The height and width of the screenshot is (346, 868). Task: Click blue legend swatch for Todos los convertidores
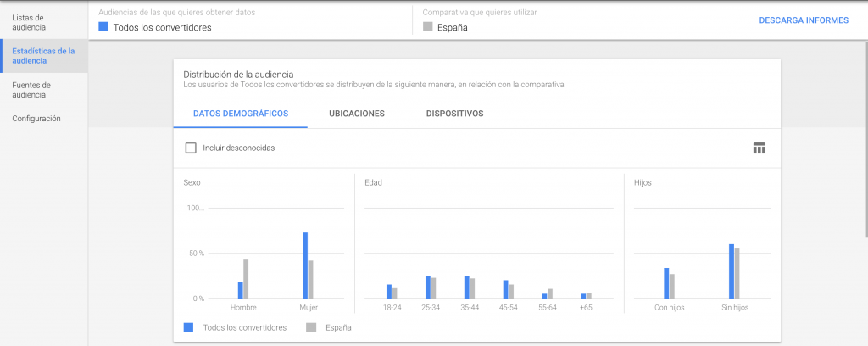click(188, 327)
